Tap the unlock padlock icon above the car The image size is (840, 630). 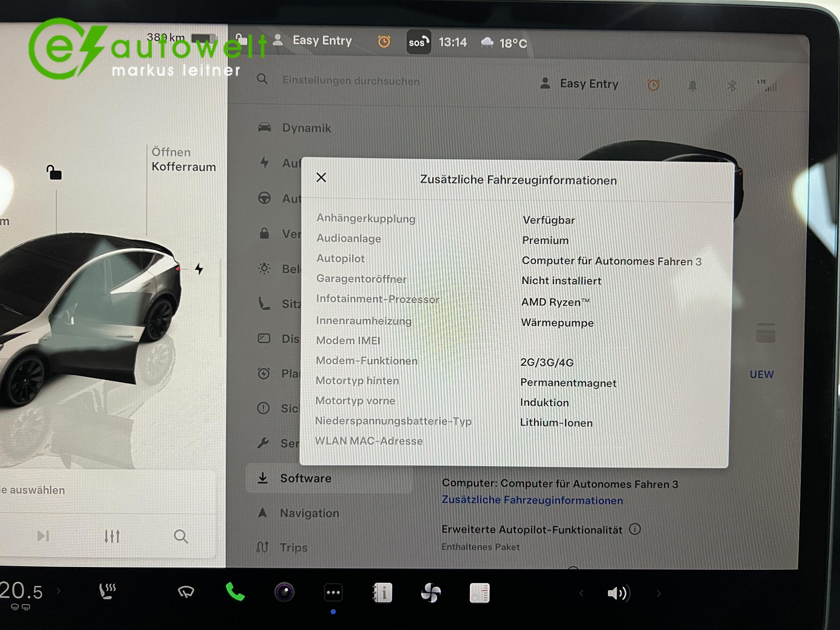click(54, 172)
